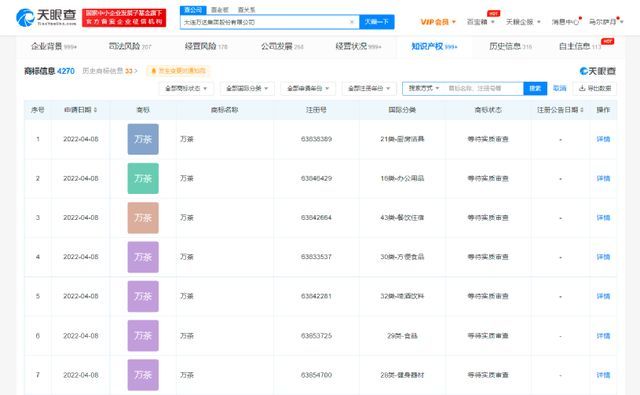Open the 司法风险 tab
Screen dimensions: 640x395
point(130,46)
